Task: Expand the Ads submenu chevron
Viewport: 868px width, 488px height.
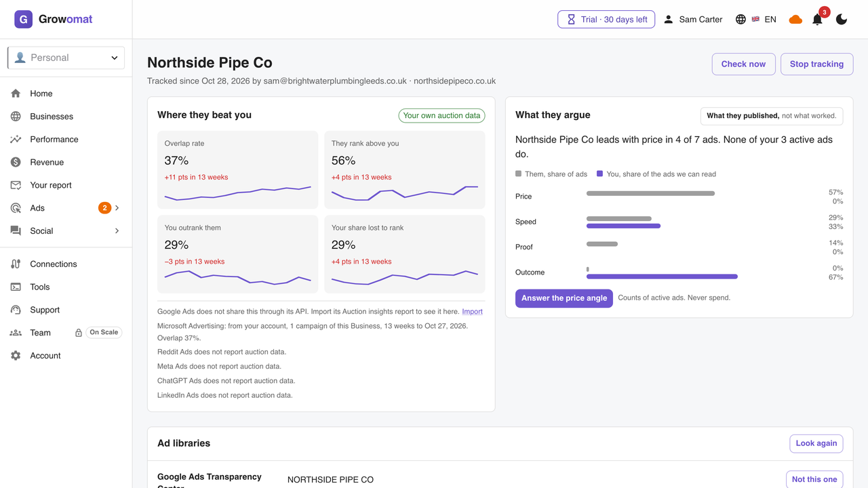Action: [117, 208]
